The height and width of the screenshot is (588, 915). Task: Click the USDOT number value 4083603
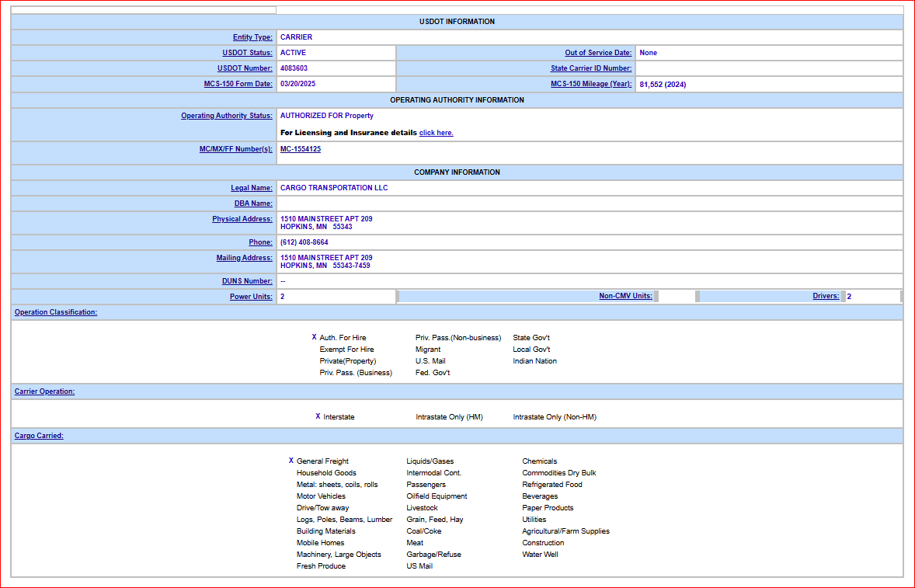tap(294, 68)
